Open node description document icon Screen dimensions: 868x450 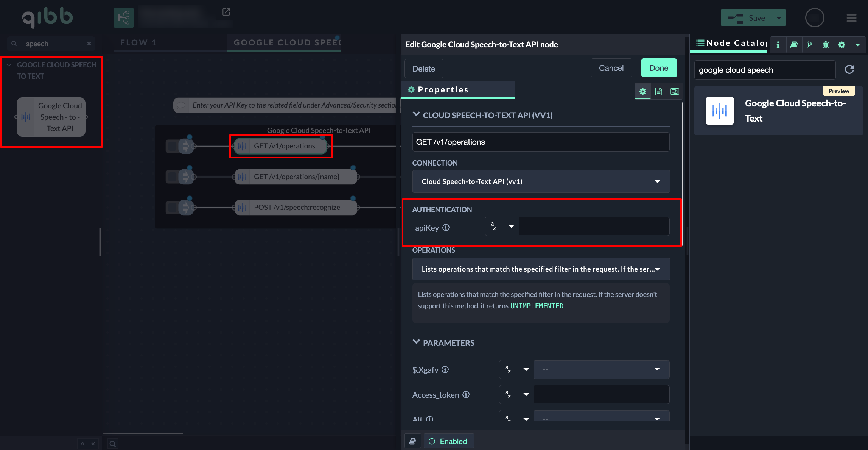[658, 91]
